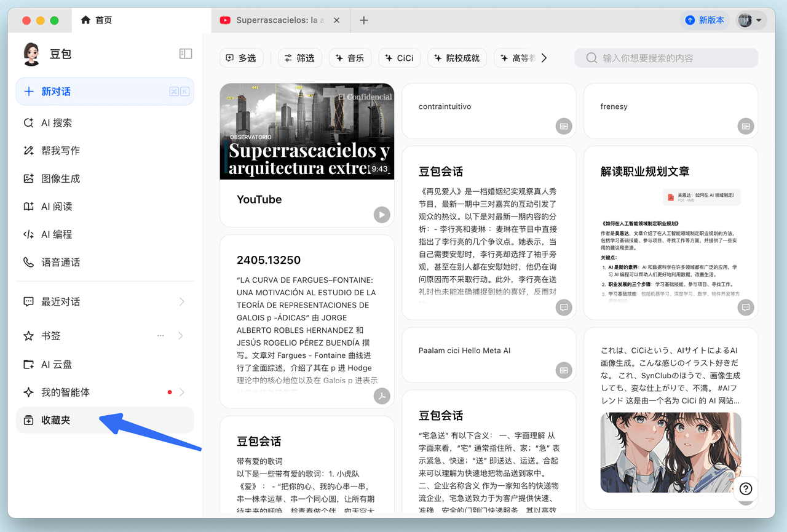Image resolution: width=787 pixels, height=532 pixels.
Task: Open AI 阅读 reading tool
Action: pyautogui.click(x=57, y=207)
